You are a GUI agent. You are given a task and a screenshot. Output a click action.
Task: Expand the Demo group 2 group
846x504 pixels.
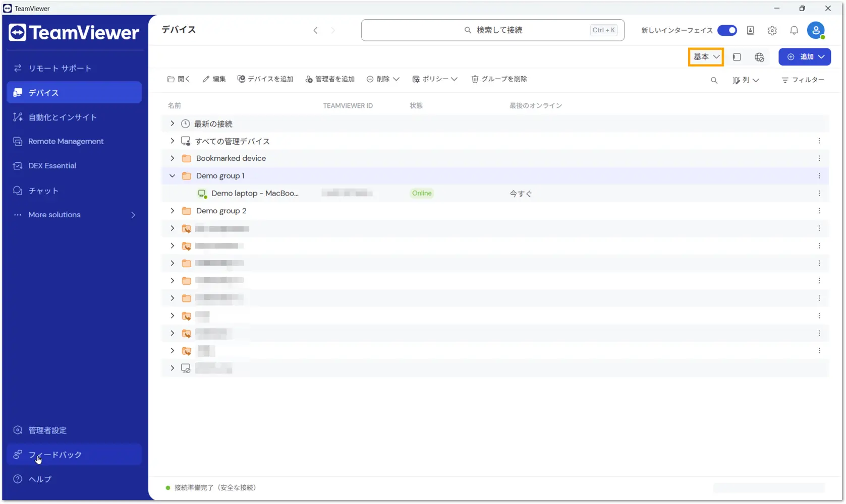click(172, 211)
